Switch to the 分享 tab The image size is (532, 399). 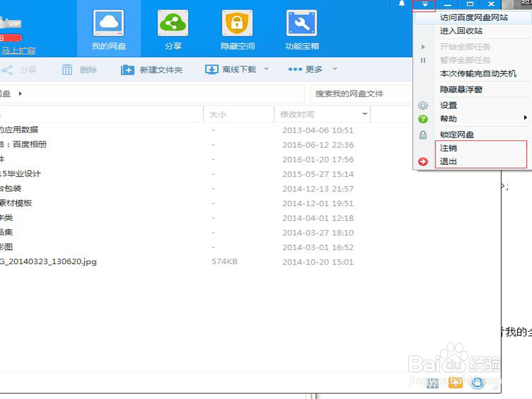coord(173,30)
